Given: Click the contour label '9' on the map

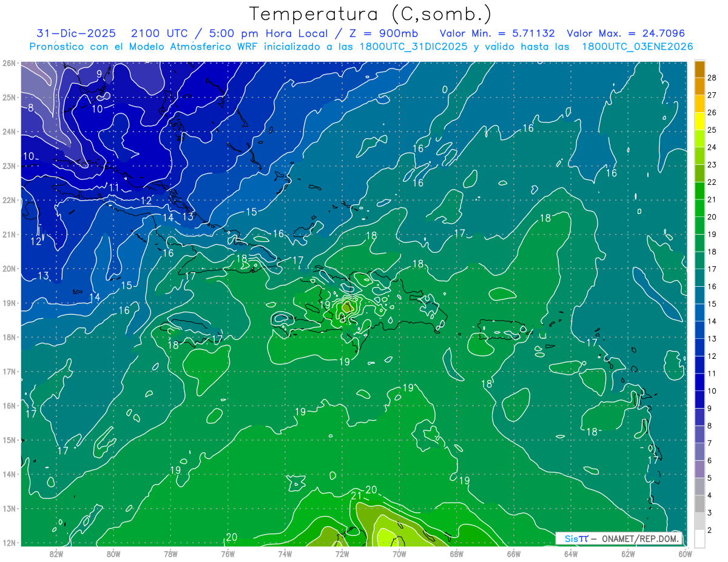Looking at the screenshot, I should 99,75.
